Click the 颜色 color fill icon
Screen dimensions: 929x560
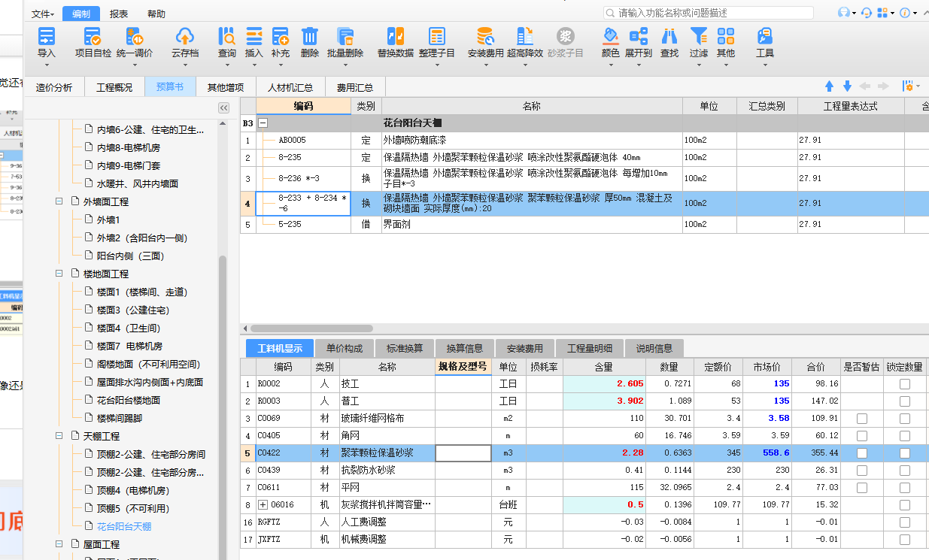click(x=610, y=36)
